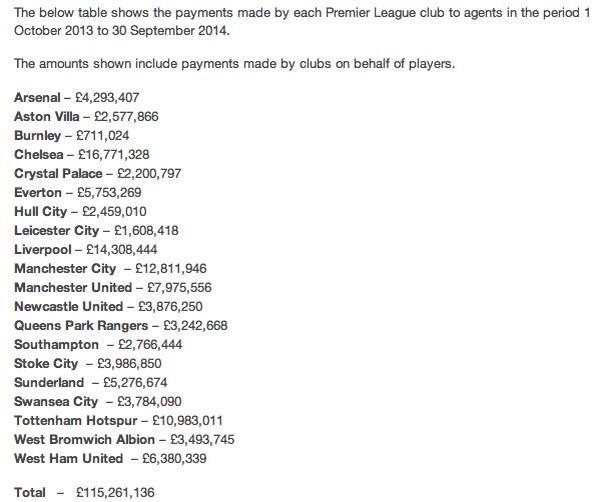This screenshot has height=502, width=599.
Task: Click the Arsenal club name
Action: click(37, 97)
